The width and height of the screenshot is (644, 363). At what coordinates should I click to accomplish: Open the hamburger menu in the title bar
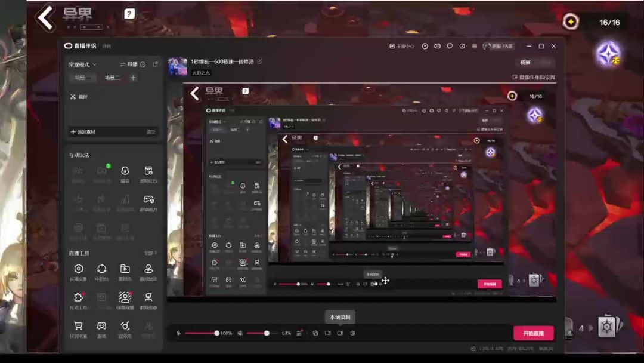(x=475, y=46)
